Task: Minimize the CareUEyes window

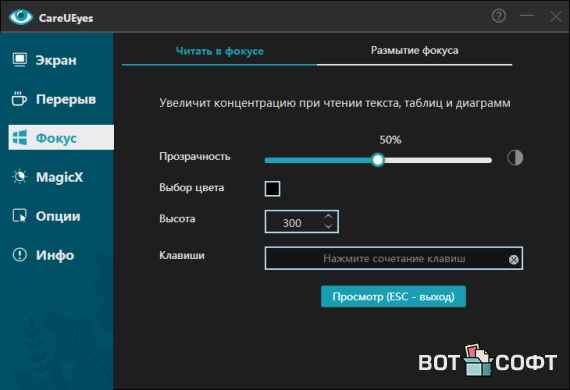Action: pos(527,16)
